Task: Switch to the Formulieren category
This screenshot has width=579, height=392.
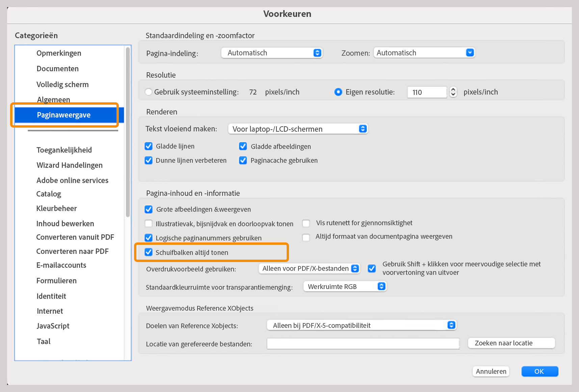Action: pyautogui.click(x=56, y=281)
